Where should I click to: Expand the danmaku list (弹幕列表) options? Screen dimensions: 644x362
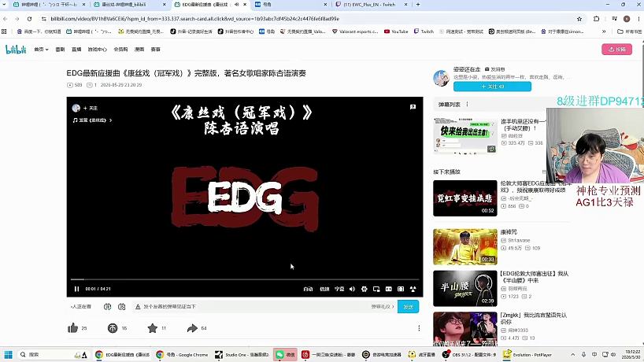467,104
